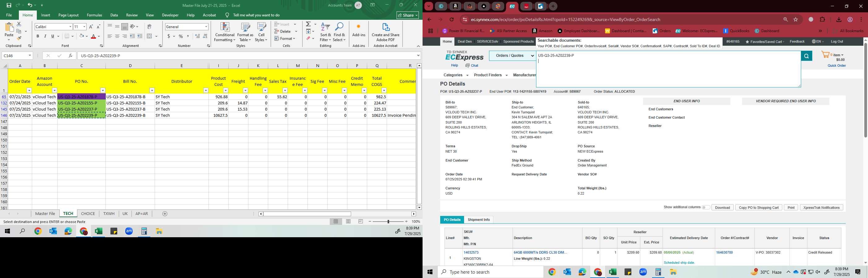The width and height of the screenshot is (868, 278).
Task: Click the Excel zoom slider handle
Action: click(388, 221)
